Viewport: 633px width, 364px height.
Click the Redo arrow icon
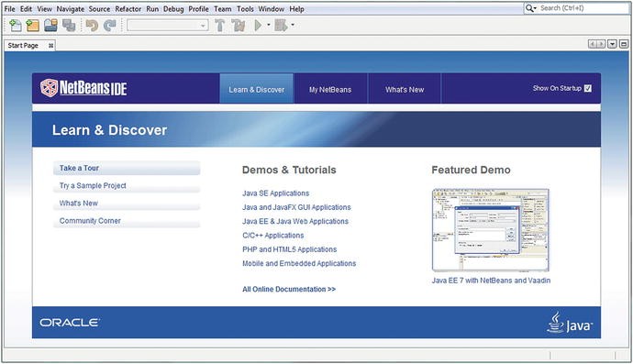[110, 26]
